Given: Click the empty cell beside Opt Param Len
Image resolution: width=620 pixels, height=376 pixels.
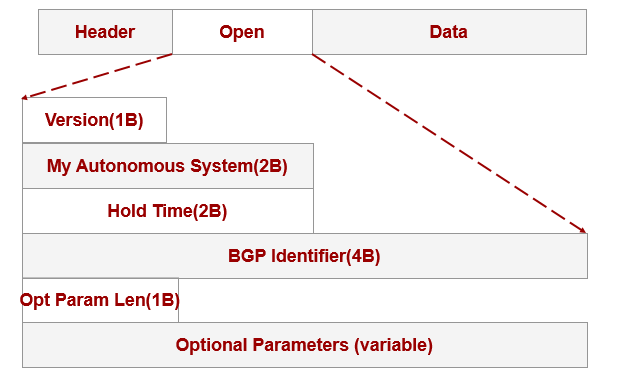Looking at the screenshot, I should [x=383, y=300].
